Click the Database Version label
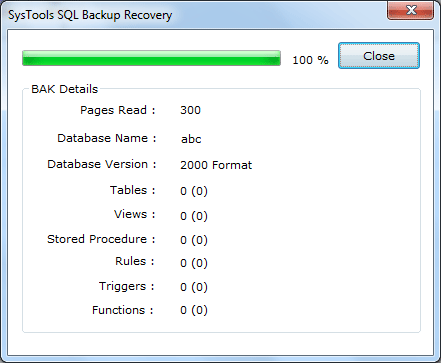This screenshot has width=441, height=363. pos(102,164)
